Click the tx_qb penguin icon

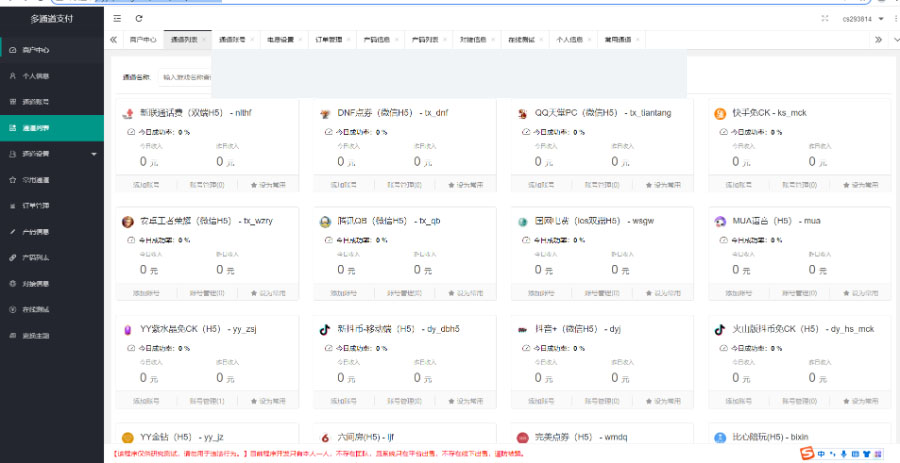point(325,222)
